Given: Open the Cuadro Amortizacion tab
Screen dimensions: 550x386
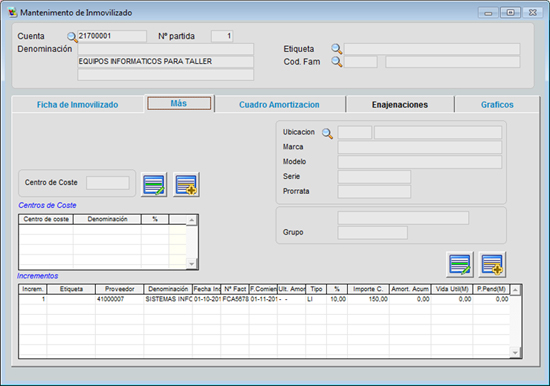Looking at the screenshot, I should [x=279, y=105].
